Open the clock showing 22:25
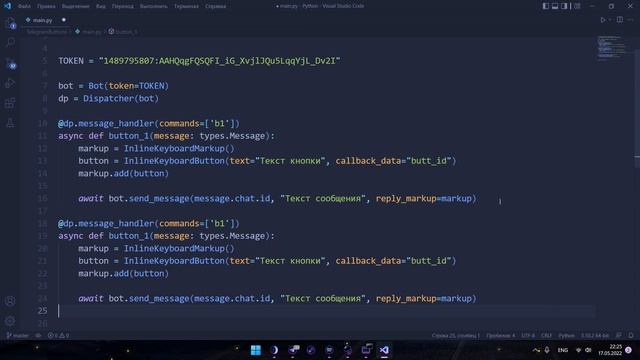Image resolution: width=640 pixels, height=360 pixels. point(610,350)
